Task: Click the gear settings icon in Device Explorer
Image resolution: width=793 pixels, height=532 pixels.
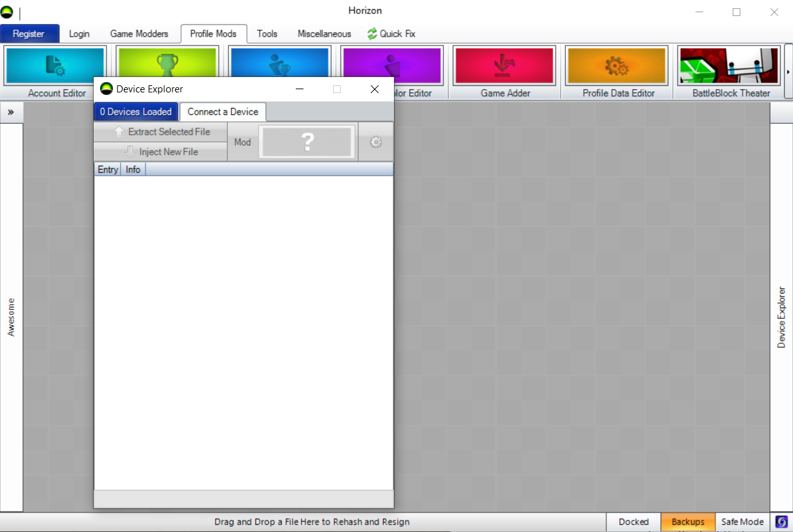Action: click(x=376, y=142)
